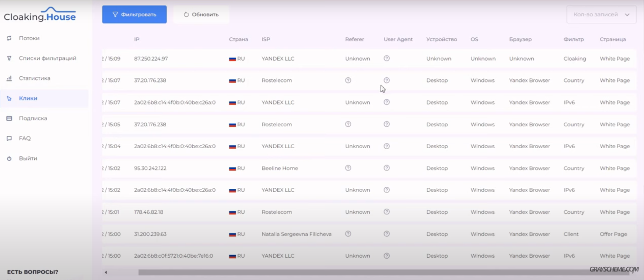The width and height of the screenshot is (644, 280).
Task: Click the horizontal scrollbar thumb
Action: (384, 272)
